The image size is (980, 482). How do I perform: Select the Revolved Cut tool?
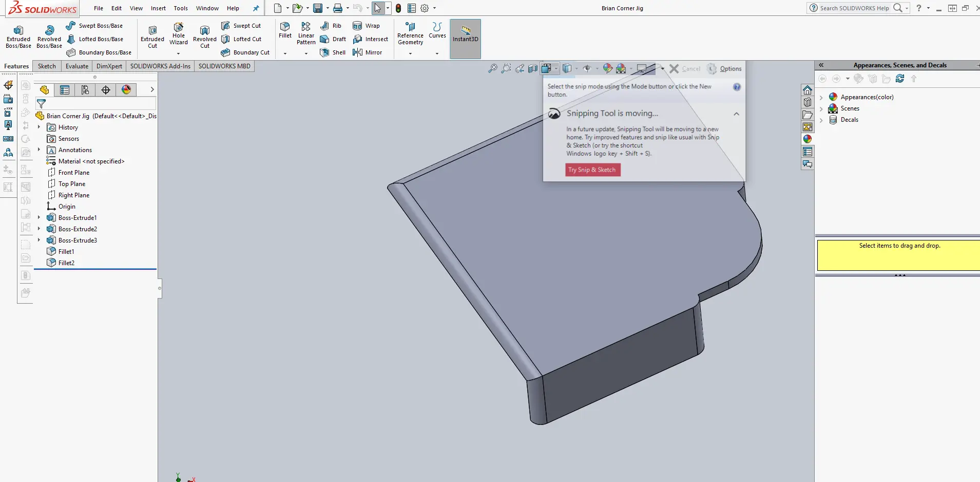tap(205, 37)
